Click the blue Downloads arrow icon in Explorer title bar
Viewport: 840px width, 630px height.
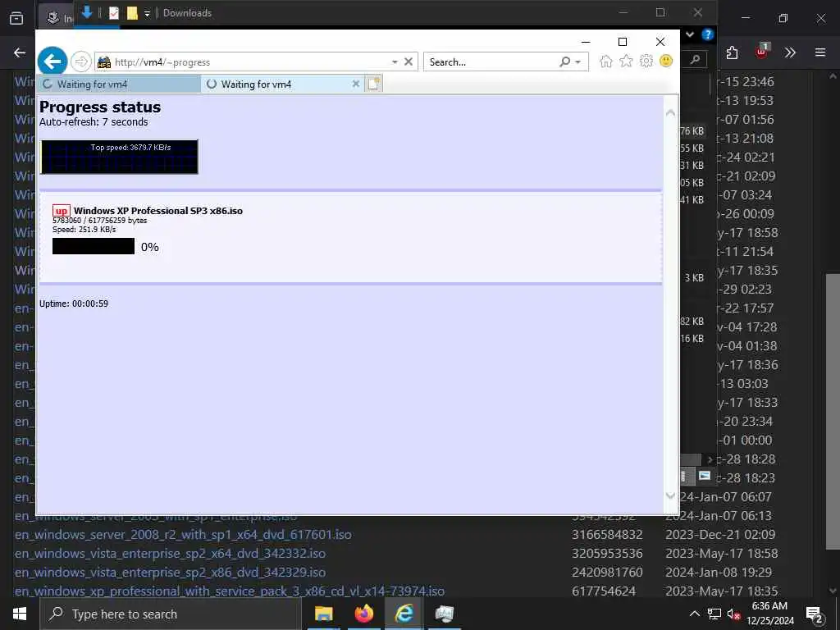[86, 12]
